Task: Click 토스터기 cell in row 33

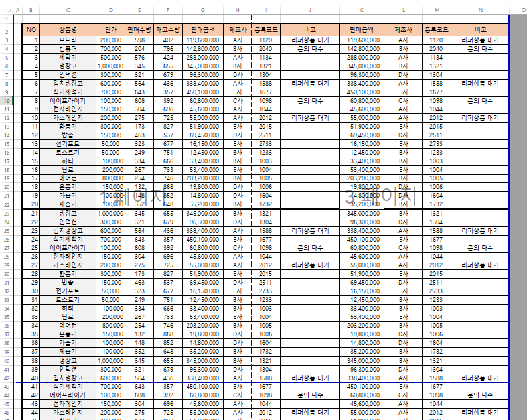Action: [x=68, y=300]
